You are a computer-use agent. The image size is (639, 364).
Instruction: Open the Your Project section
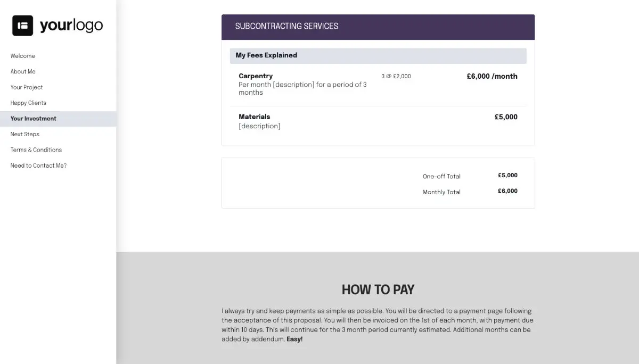click(26, 87)
